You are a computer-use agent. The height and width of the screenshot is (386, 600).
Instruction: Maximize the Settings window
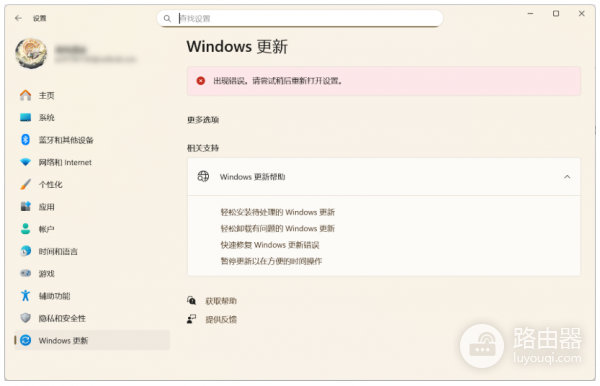tap(556, 13)
